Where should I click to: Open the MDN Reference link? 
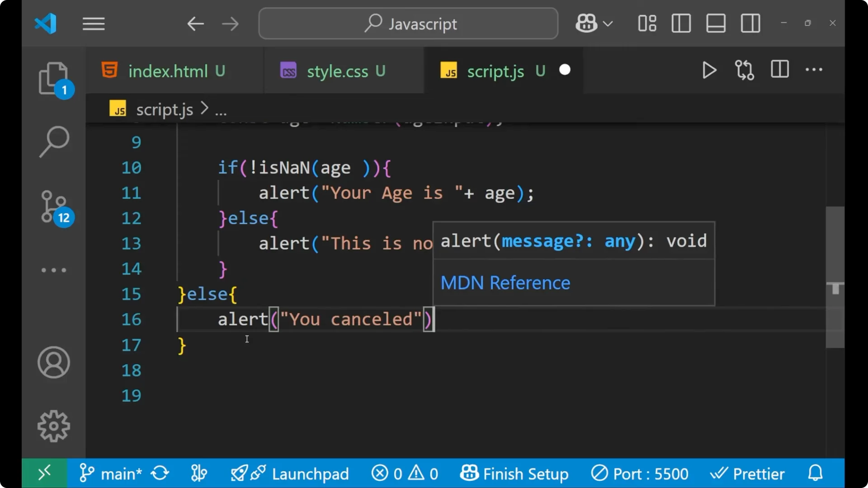pos(505,283)
